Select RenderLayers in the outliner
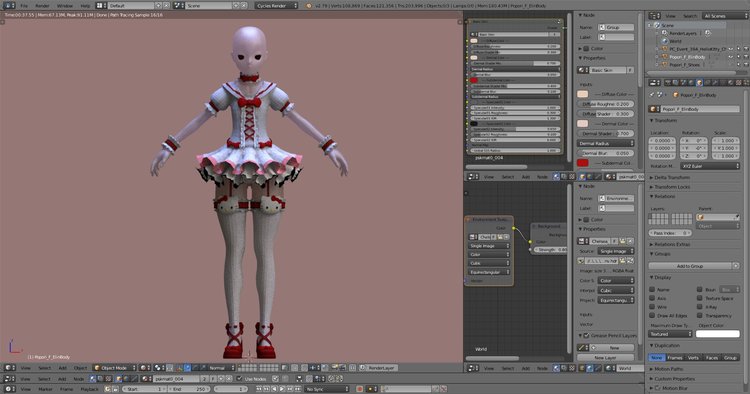The width and height of the screenshot is (750, 394). coord(683,33)
